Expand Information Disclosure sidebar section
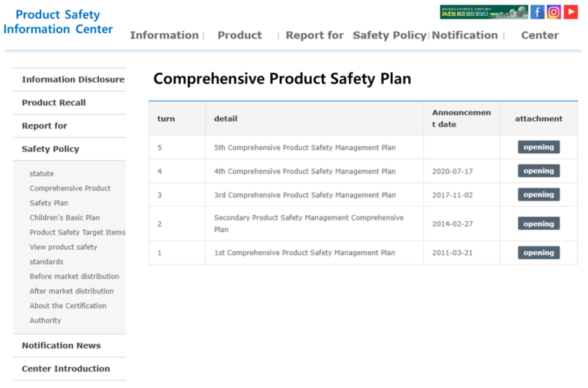588x388 pixels. point(73,80)
